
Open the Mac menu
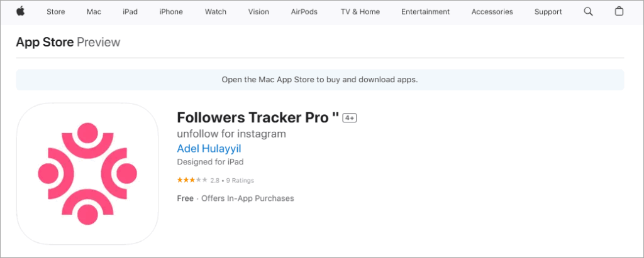tap(94, 12)
